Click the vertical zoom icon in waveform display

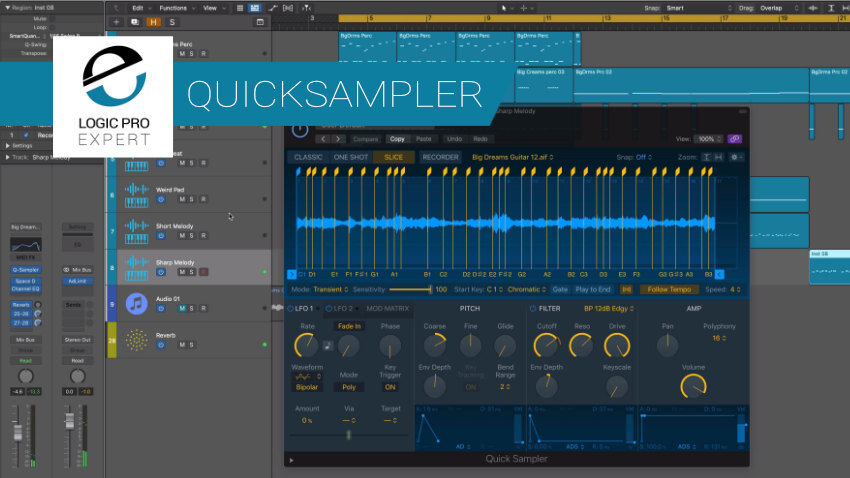tap(706, 157)
